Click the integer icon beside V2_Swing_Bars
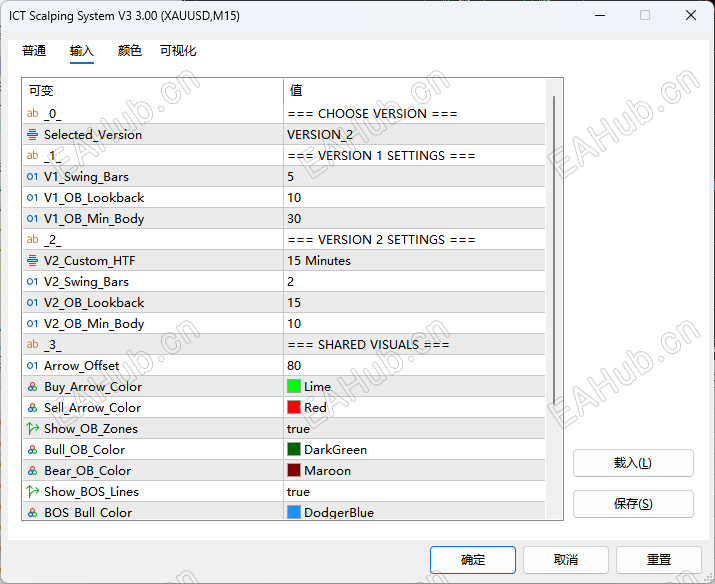 pos(32,281)
